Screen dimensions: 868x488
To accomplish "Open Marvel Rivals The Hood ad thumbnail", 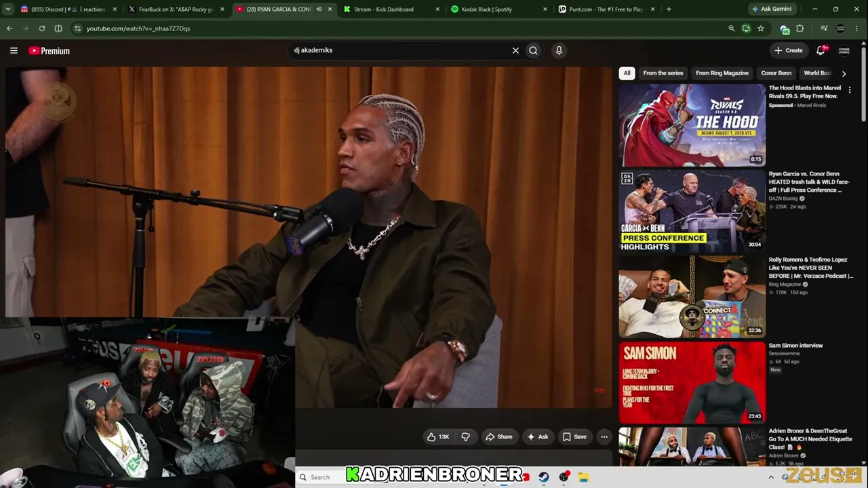I will click(692, 125).
